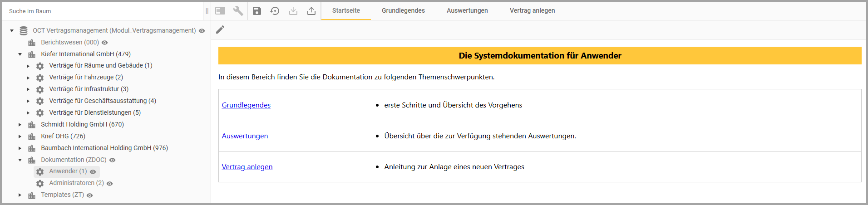Click the restore history icon in toolbar
This screenshot has height=205, width=868.
click(x=275, y=11)
